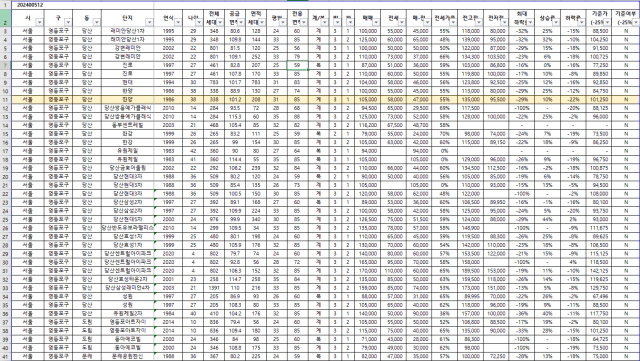The width and height of the screenshot is (640, 361).
Task: Expand the 전체세대 column filter arrow
Action: click(220, 22)
